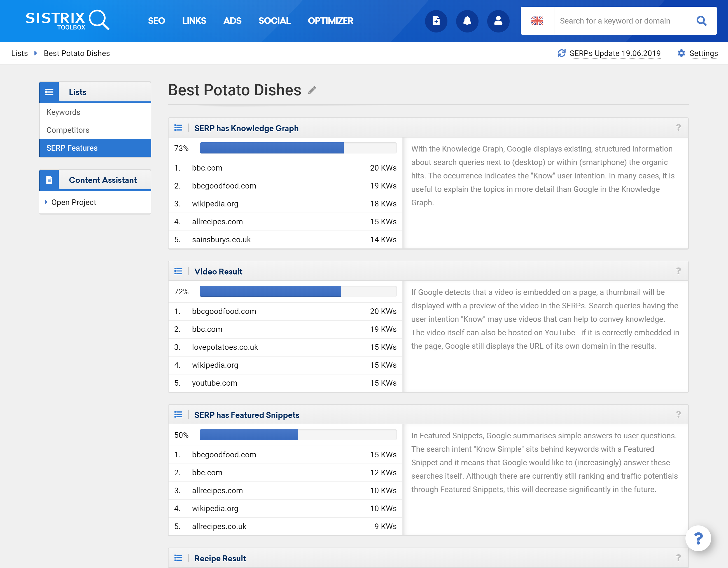Select allrecipes.com in Knowledge Graph list
This screenshot has width=728, height=568.
(217, 222)
